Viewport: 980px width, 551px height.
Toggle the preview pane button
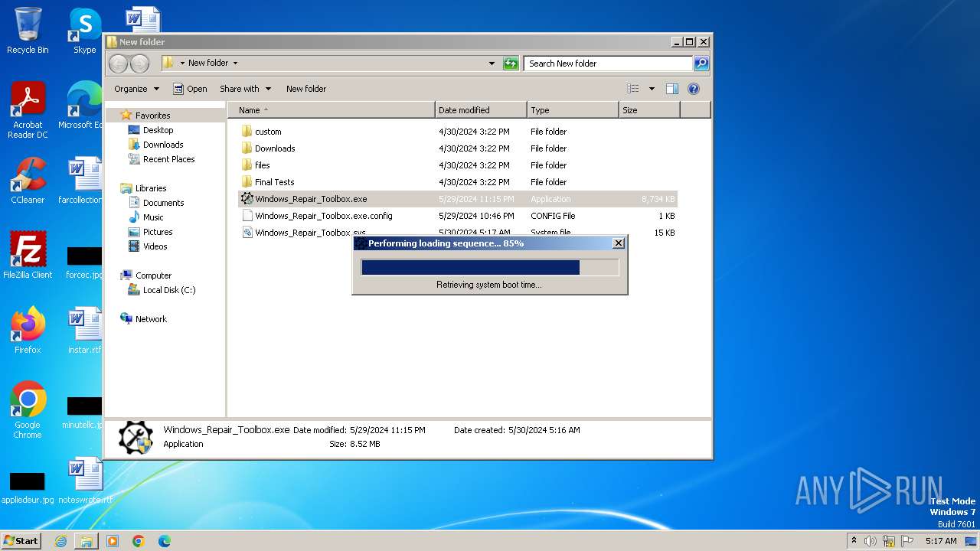coord(671,89)
